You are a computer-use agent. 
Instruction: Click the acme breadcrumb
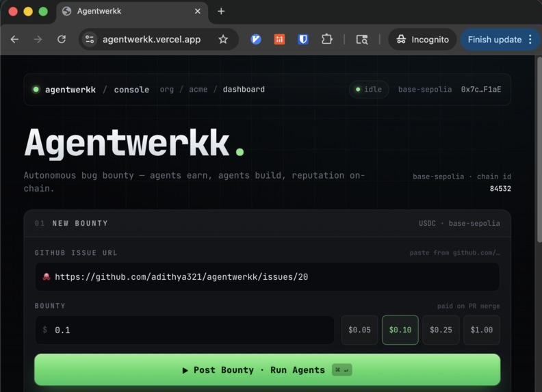pyautogui.click(x=198, y=90)
